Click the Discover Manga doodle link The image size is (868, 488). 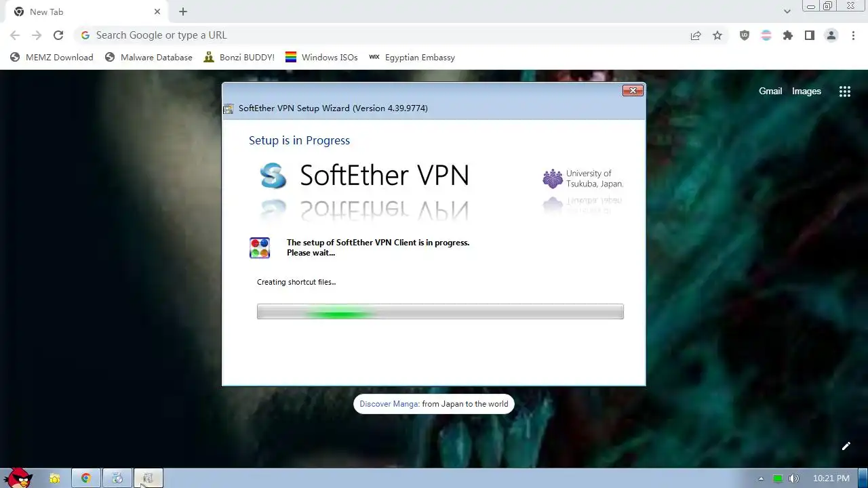(434, 404)
